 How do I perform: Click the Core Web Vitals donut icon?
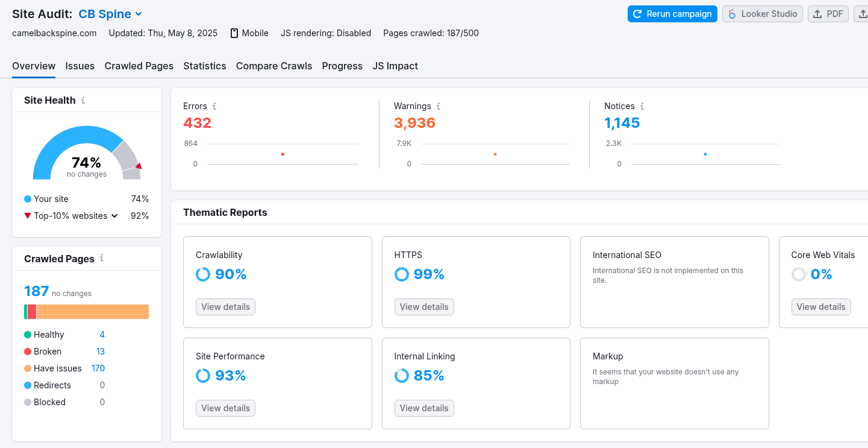coord(799,274)
